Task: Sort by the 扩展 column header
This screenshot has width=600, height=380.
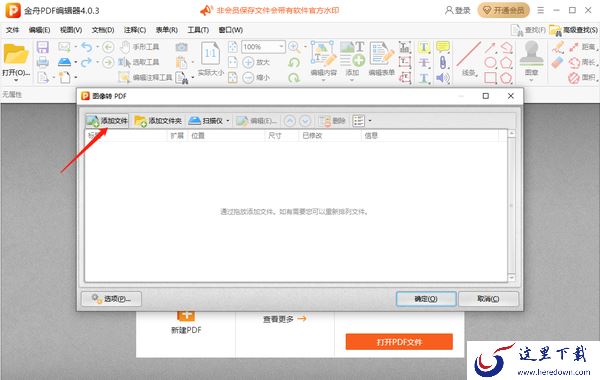Action: tap(178, 135)
